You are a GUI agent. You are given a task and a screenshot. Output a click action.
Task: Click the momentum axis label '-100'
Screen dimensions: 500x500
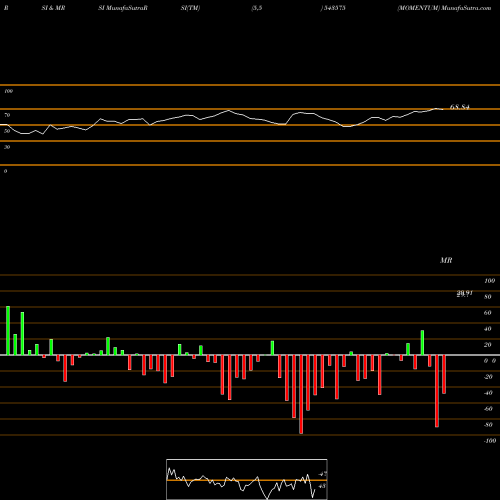coord(489,441)
